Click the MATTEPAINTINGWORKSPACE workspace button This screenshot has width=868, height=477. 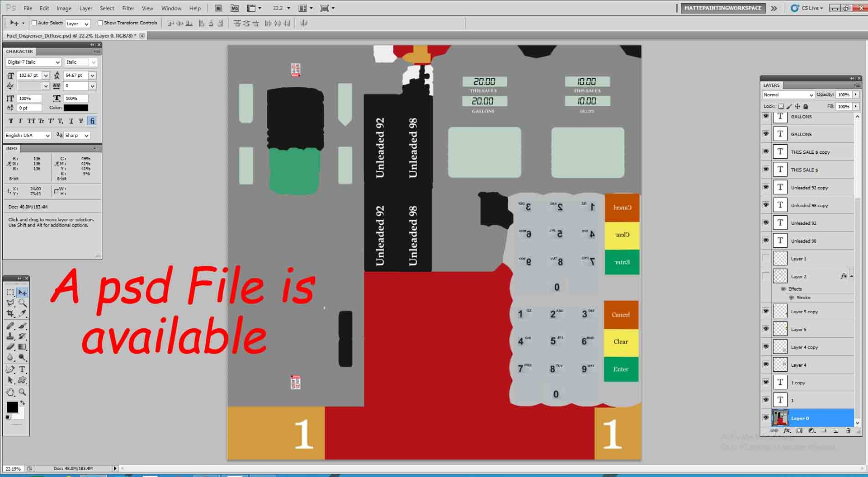click(722, 8)
